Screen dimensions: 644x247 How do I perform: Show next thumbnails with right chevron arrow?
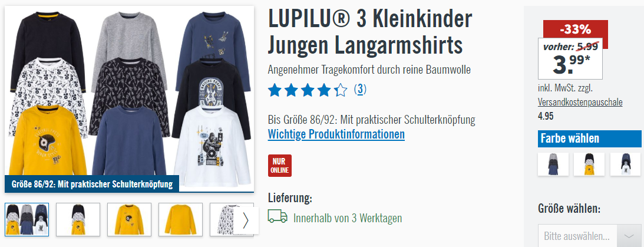(x=246, y=220)
